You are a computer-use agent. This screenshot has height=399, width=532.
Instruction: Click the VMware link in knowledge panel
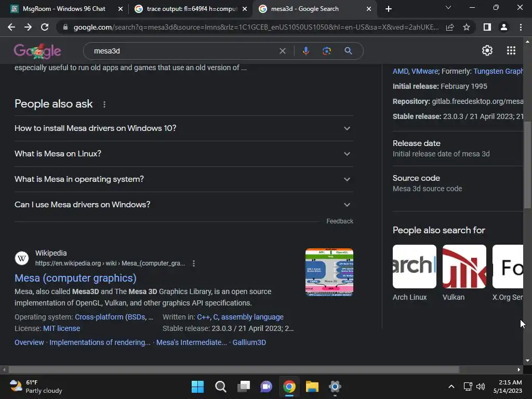(424, 71)
